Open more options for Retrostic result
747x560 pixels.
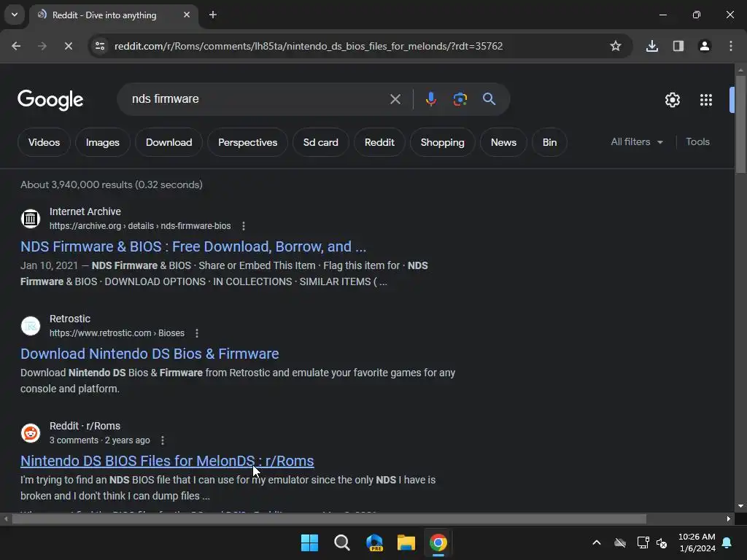(x=197, y=332)
